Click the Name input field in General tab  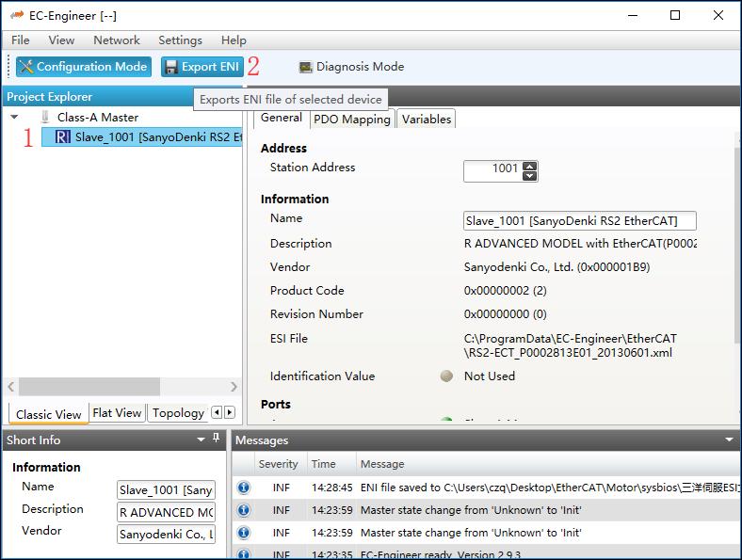[x=579, y=221]
